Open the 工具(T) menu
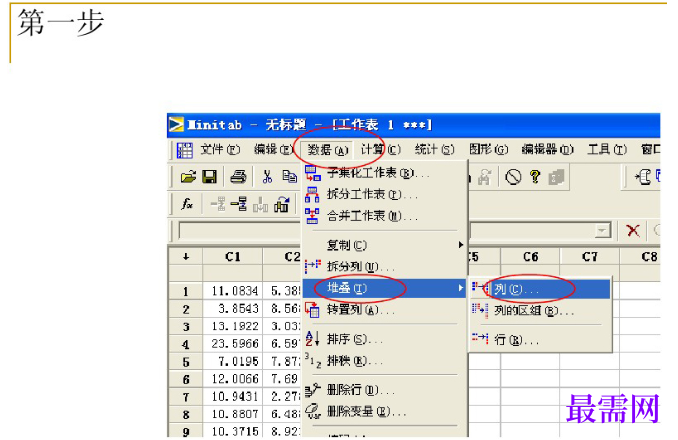Image resolution: width=678 pixels, height=440 pixels. (x=607, y=150)
